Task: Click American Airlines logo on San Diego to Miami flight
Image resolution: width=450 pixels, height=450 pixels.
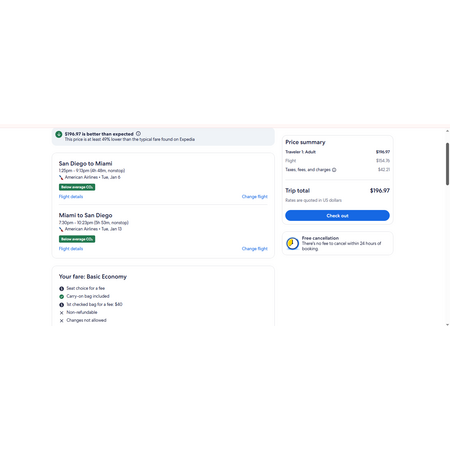Action: click(61, 177)
